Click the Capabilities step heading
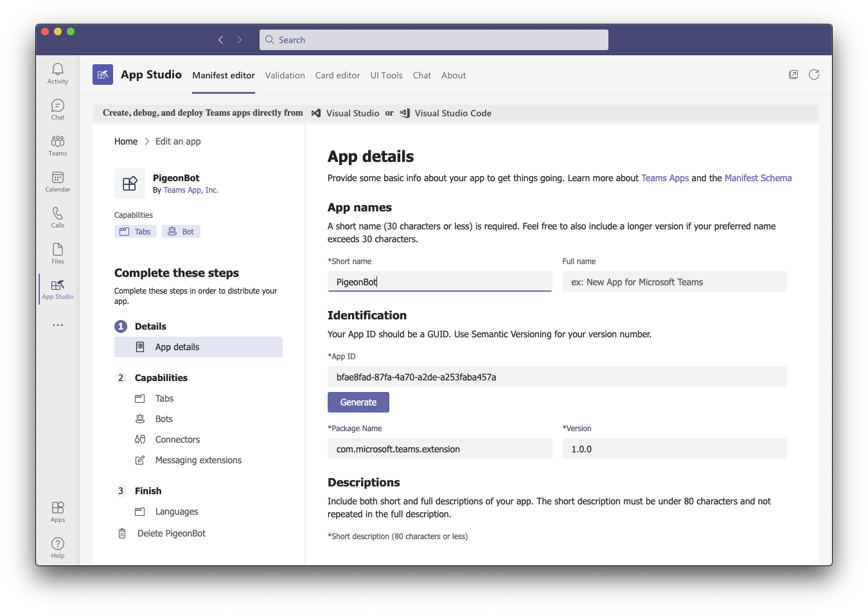This screenshot has width=868, height=613. (x=161, y=378)
